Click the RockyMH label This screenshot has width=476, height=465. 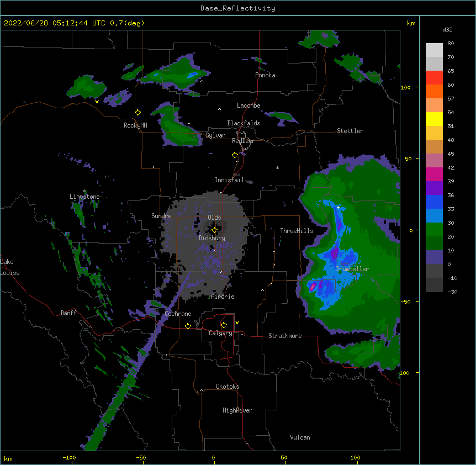[x=135, y=125]
